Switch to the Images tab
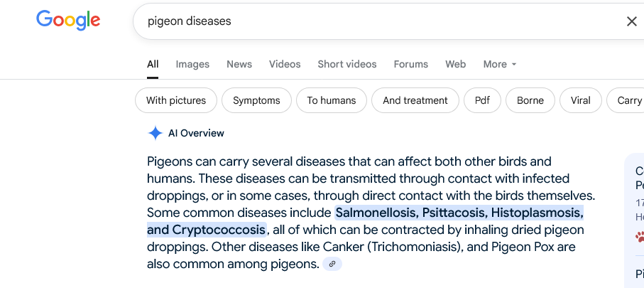The height and width of the screenshot is (288, 644). point(192,64)
